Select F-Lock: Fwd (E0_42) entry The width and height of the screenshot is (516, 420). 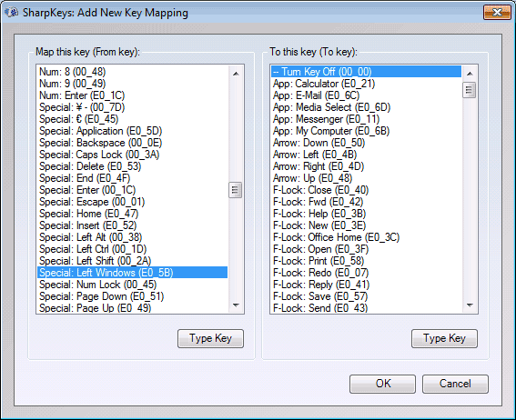(x=366, y=202)
